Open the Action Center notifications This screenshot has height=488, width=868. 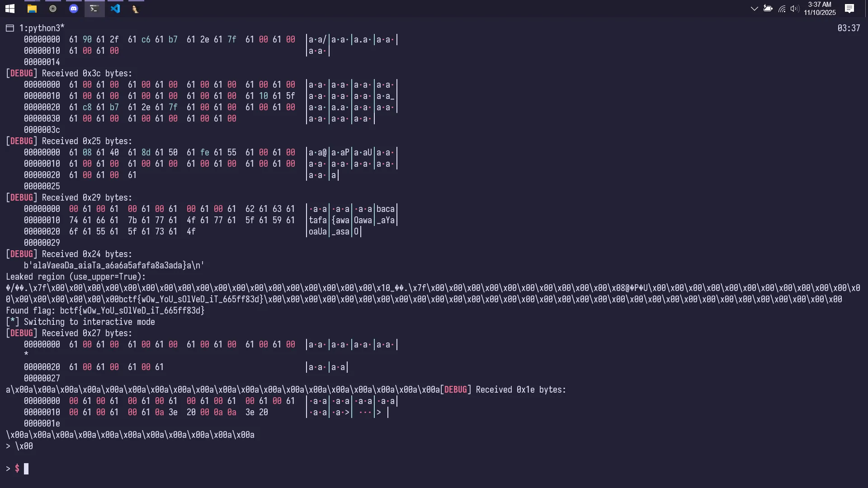[849, 9]
